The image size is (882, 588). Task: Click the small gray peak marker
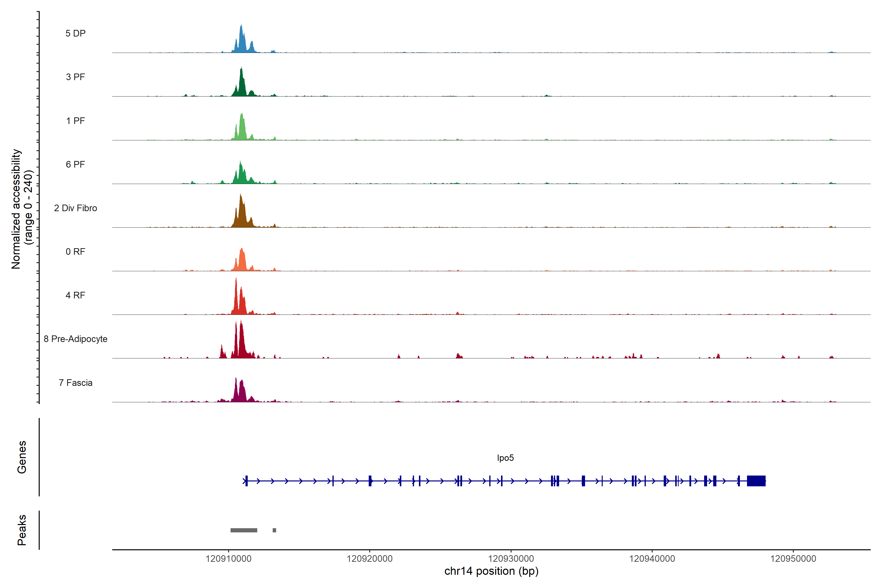274,530
